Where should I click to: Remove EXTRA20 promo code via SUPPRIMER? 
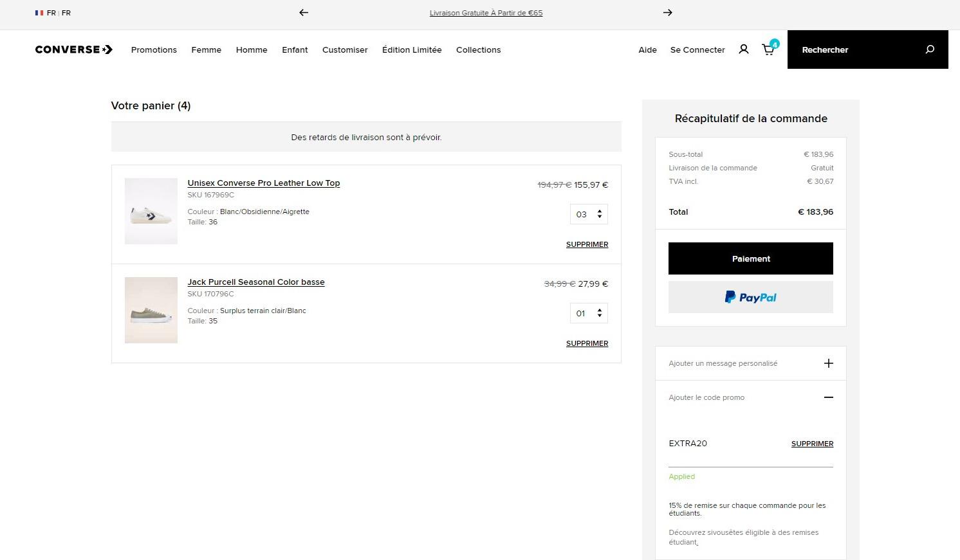click(812, 444)
